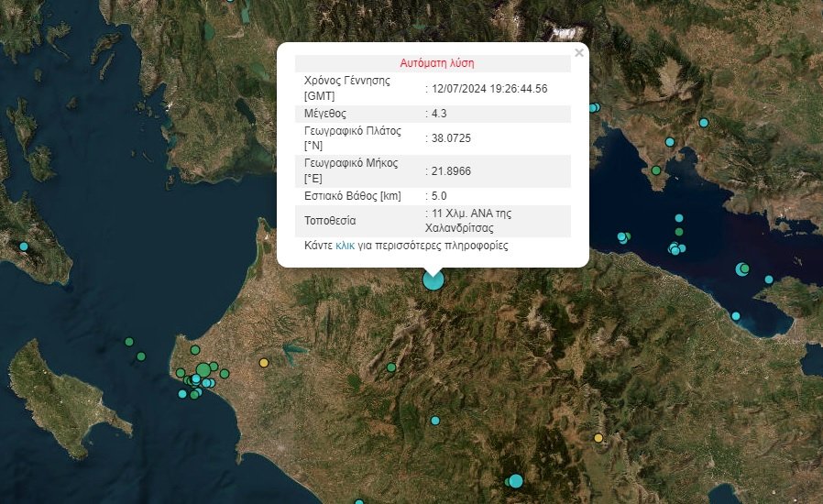
Task: Select the northernmost green marker offshore in the western sea
Action: point(129,342)
